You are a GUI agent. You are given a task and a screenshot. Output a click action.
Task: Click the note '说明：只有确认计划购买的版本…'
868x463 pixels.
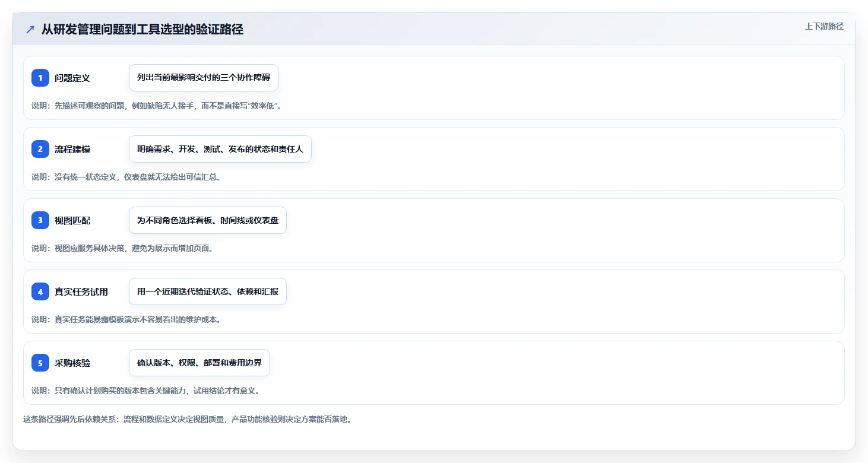[x=145, y=391]
